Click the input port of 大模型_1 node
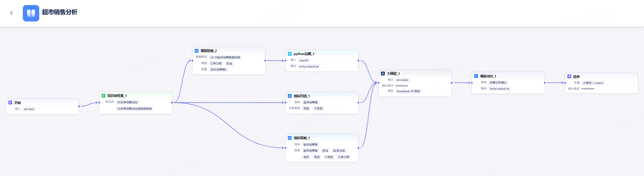 click(x=379, y=83)
